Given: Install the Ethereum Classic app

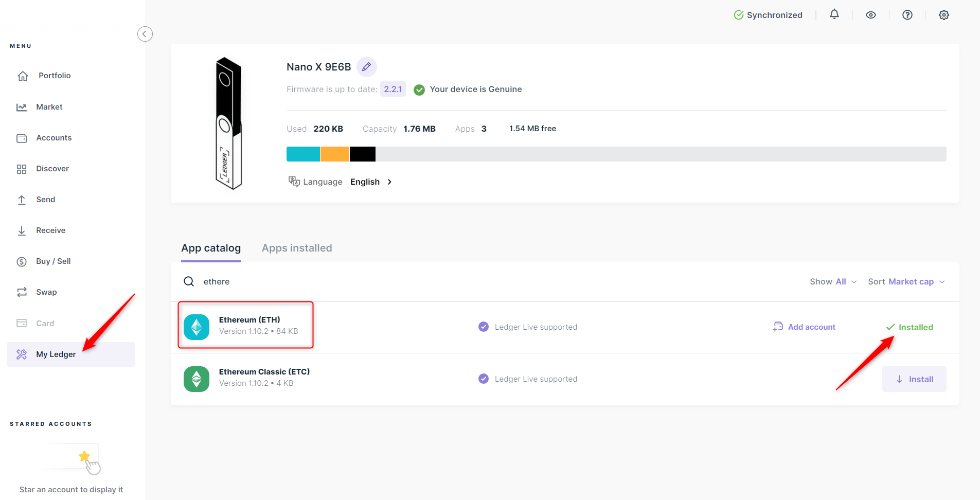Looking at the screenshot, I should 914,379.
